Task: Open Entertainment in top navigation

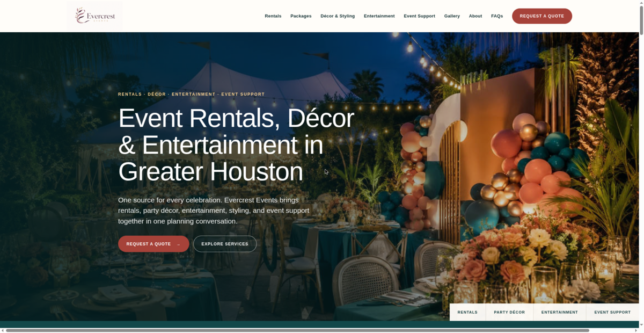Action: pos(379,16)
